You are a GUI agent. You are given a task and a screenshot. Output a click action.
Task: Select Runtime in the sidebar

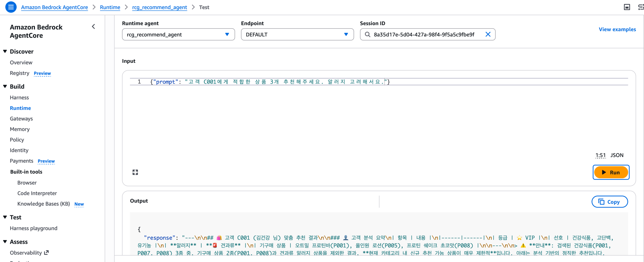(20, 108)
